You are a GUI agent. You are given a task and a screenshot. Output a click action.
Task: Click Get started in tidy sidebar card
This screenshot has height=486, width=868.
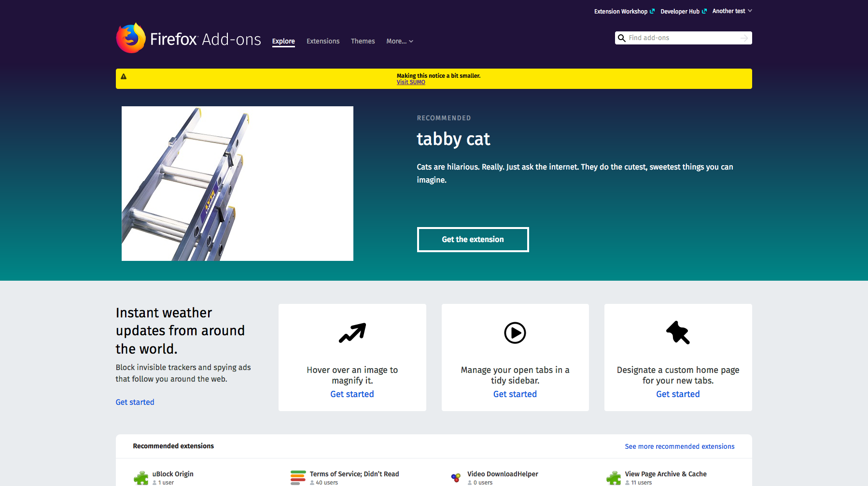tap(515, 394)
